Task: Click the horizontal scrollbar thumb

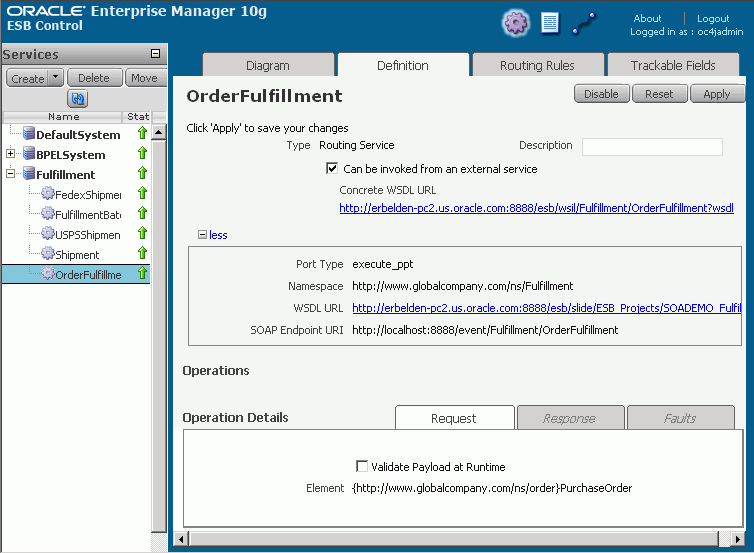Action: click(x=453, y=539)
